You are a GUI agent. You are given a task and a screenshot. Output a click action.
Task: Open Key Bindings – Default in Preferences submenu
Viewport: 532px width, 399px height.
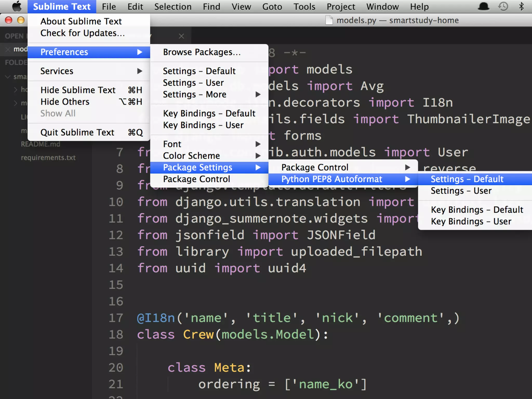pyautogui.click(x=209, y=113)
